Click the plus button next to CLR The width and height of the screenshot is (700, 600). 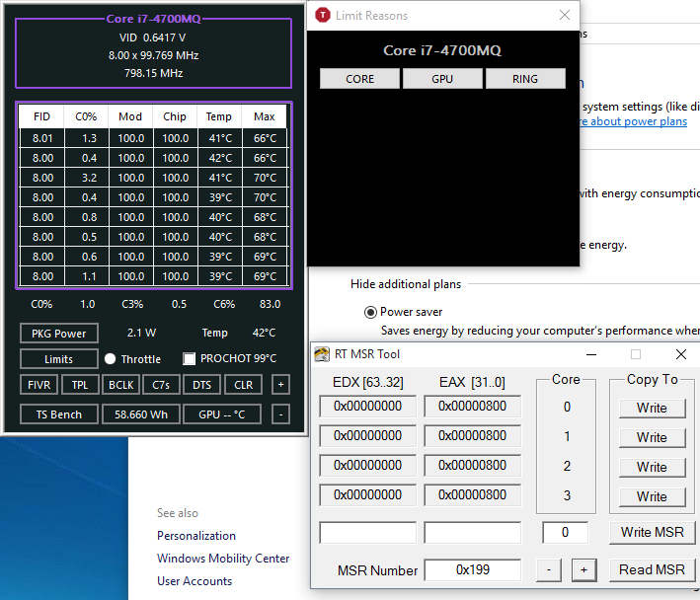pyautogui.click(x=281, y=385)
